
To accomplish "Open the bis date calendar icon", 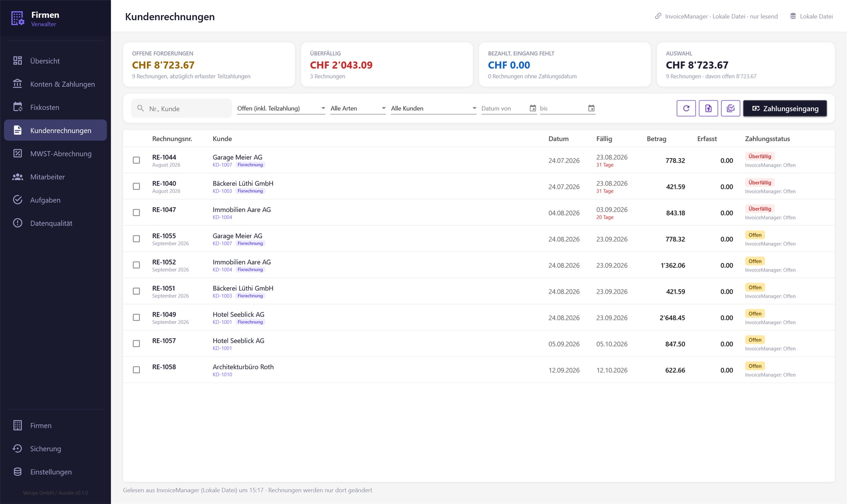I will click(591, 108).
